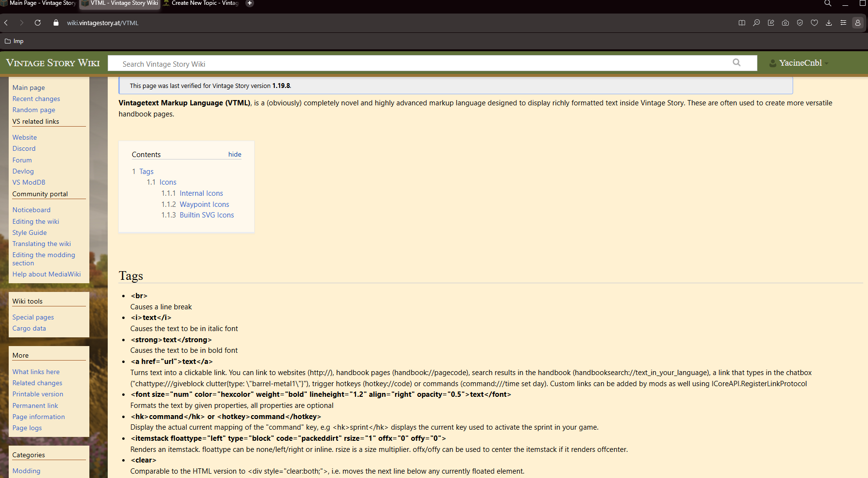Hide the Contents table
Viewport: 868px width, 478px height.
point(235,154)
